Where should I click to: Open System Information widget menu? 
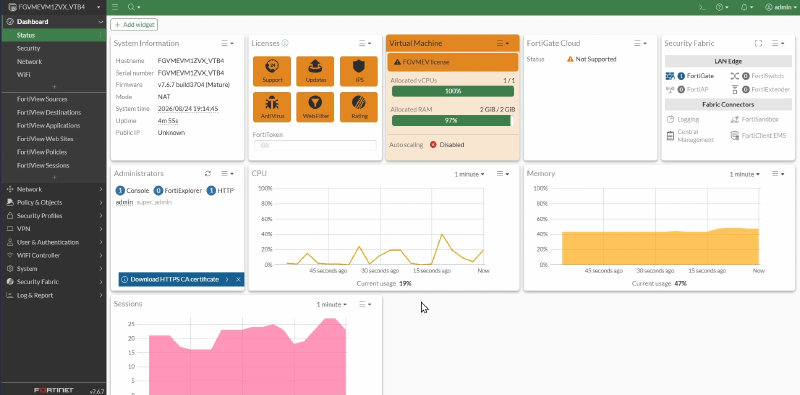click(228, 43)
